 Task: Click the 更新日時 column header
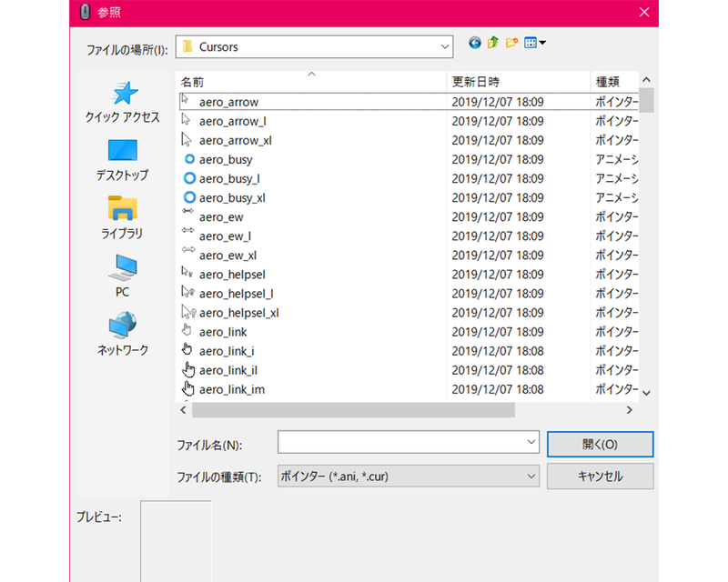(x=473, y=80)
